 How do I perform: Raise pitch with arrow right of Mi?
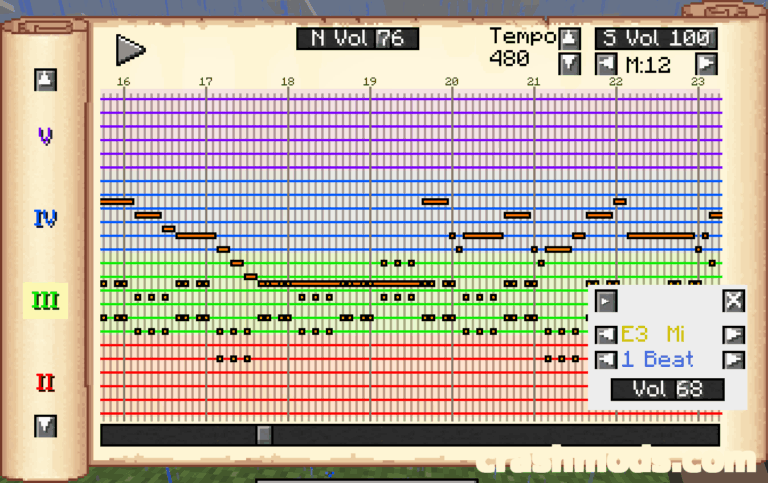tap(734, 335)
